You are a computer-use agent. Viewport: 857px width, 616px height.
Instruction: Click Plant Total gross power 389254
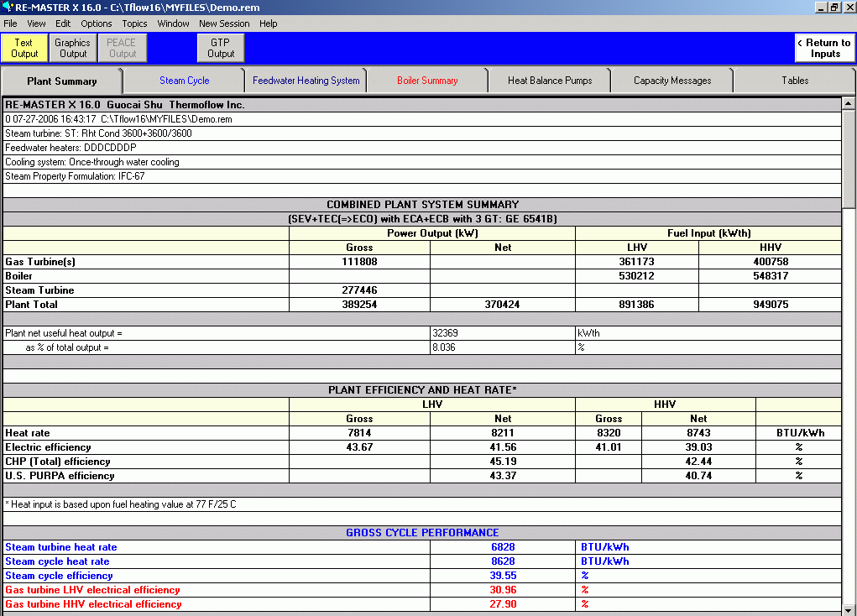(359, 305)
